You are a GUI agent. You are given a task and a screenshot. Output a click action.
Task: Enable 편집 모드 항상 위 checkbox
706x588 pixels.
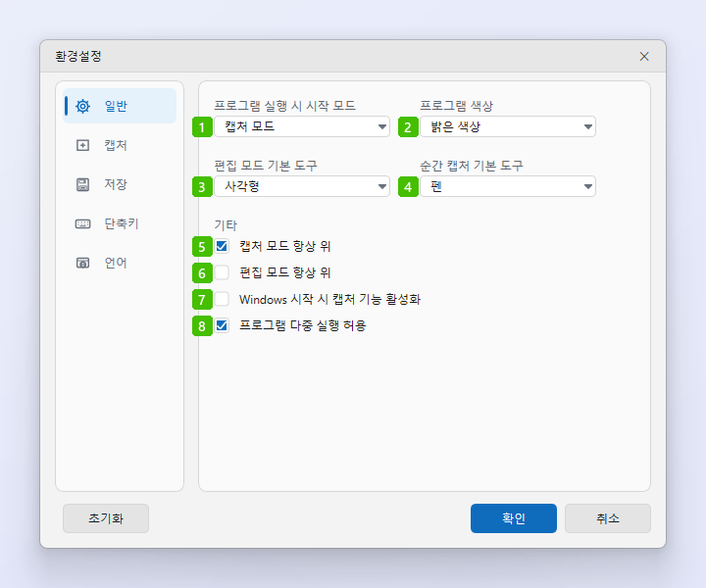point(222,272)
